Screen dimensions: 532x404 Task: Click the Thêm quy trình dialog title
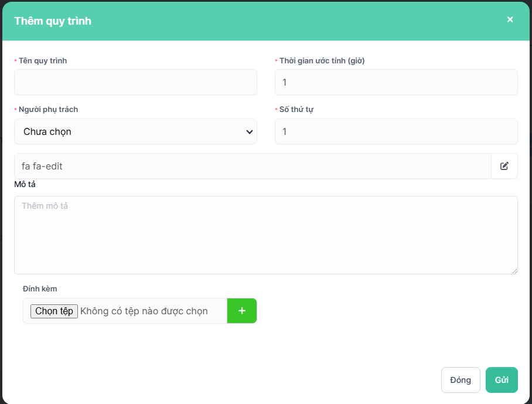click(53, 21)
